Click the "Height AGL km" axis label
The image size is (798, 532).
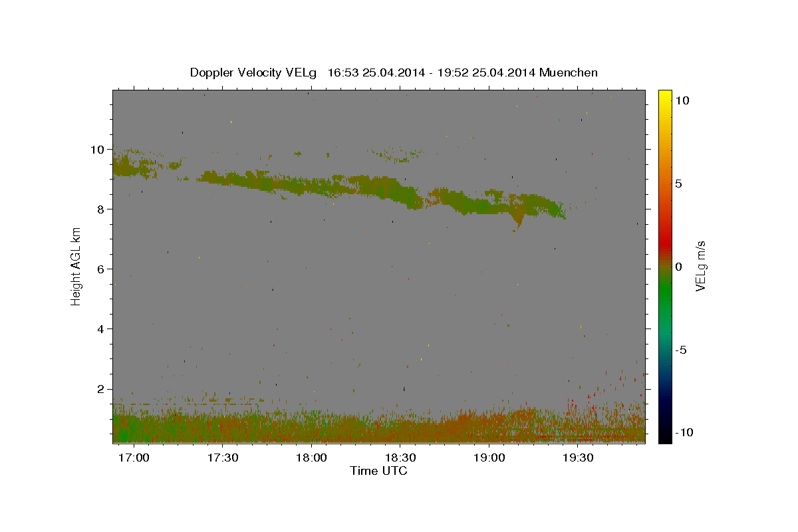pyautogui.click(x=76, y=266)
